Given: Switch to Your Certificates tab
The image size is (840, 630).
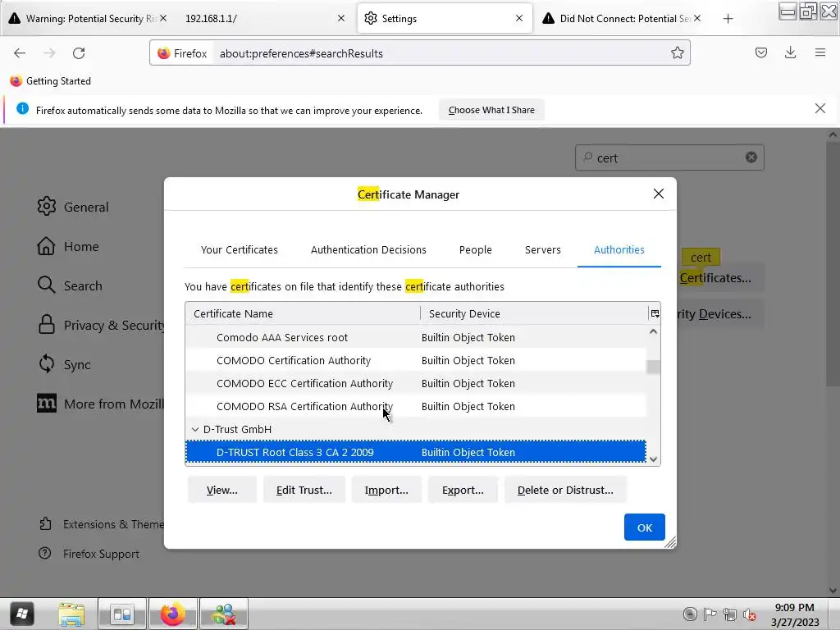Looking at the screenshot, I should (x=240, y=249).
